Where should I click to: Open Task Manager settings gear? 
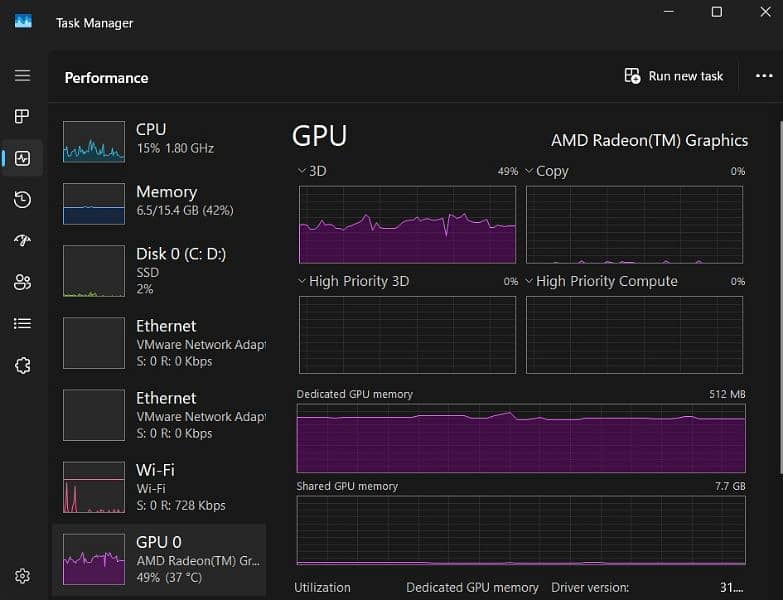tap(22, 576)
